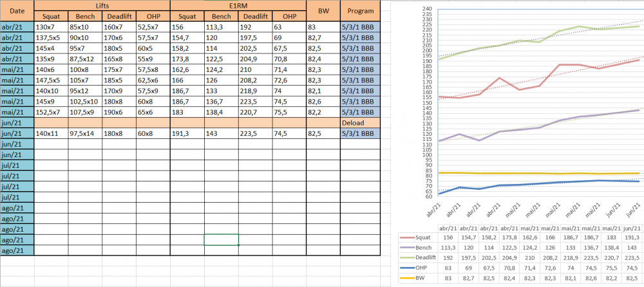Viewport: 644px width, 287px height.
Task: Click the Lifts merged header cell
Action: pyautogui.click(x=102, y=6)
